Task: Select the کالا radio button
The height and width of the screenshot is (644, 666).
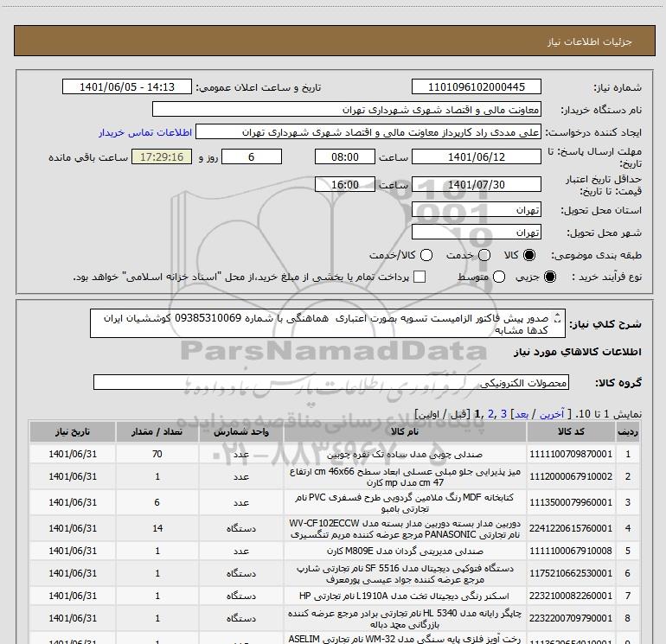Action: tap(529, 255)
